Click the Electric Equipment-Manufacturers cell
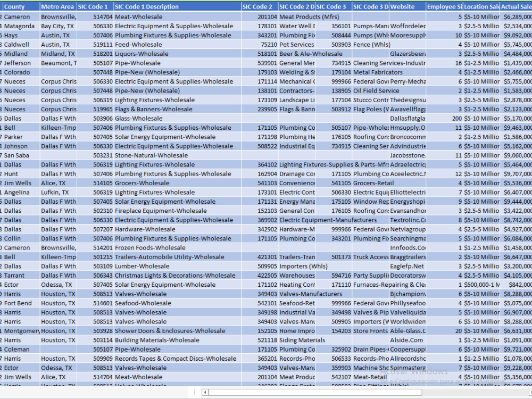532x399 pixels. (328, 220)
